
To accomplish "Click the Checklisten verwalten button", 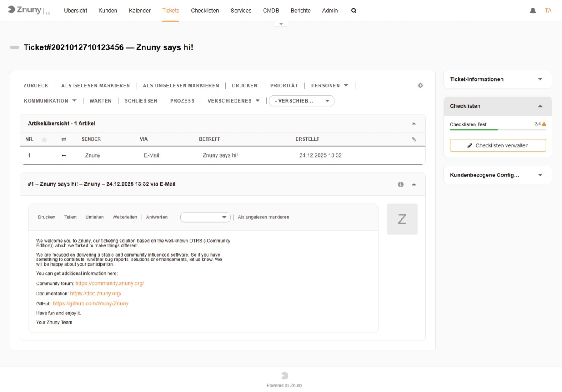I will click(x=498, y=146).
